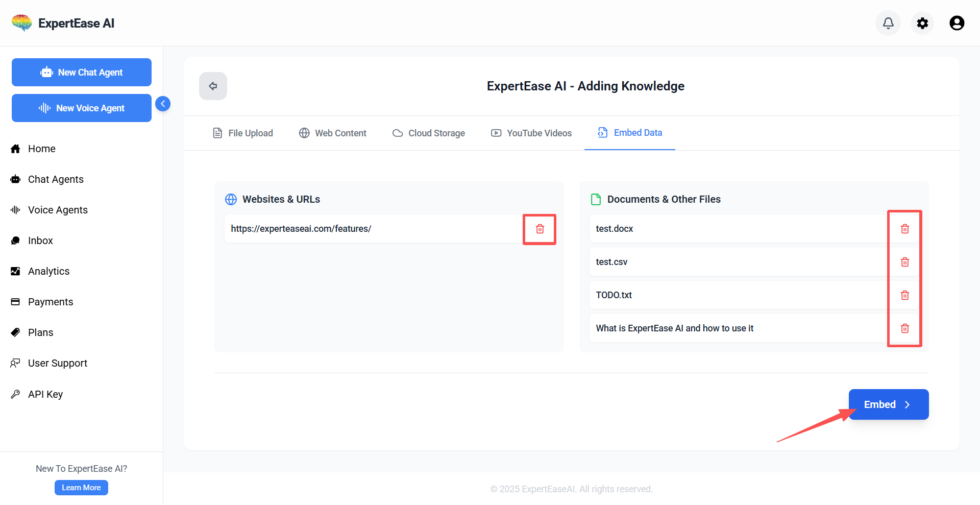
Task: Click the trash icon beside TODO.txt
Action: tap(904, 295)
